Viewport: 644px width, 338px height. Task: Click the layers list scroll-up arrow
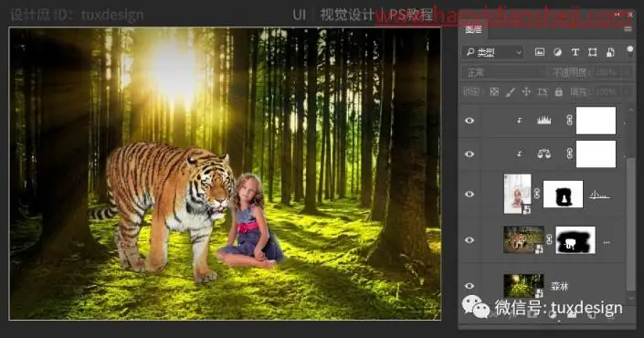631,110
